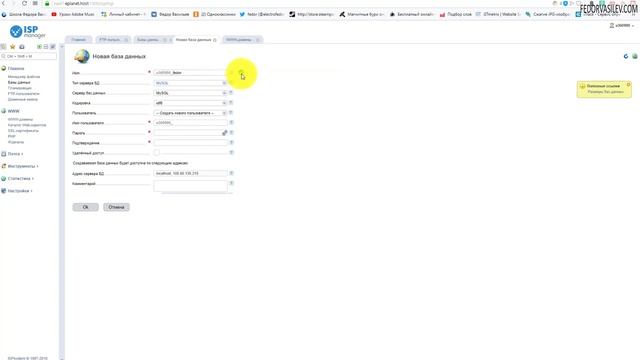The width and height of the screenshot is (640, 360).
Task: Open Базы данных in sidebar
Action: click(x=19, y=82)
